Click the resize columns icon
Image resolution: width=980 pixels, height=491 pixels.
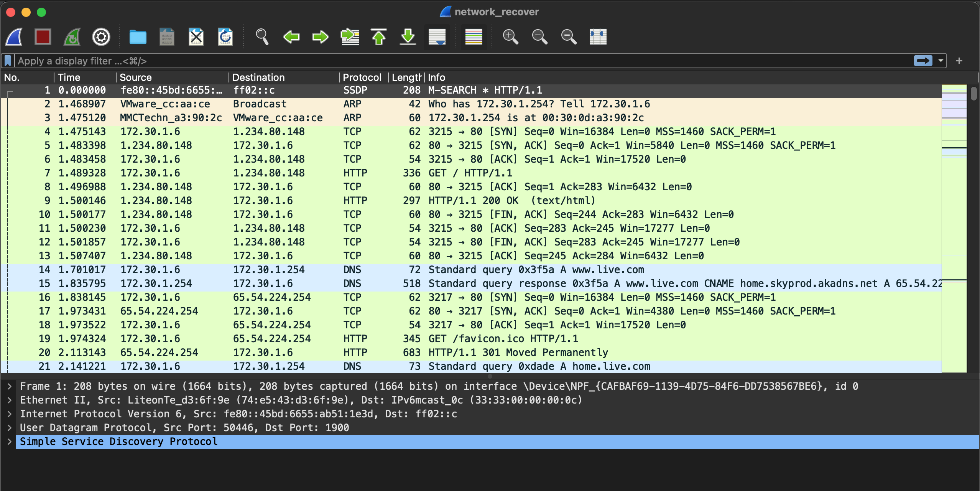pyautogui.click(x=598, y=37)
